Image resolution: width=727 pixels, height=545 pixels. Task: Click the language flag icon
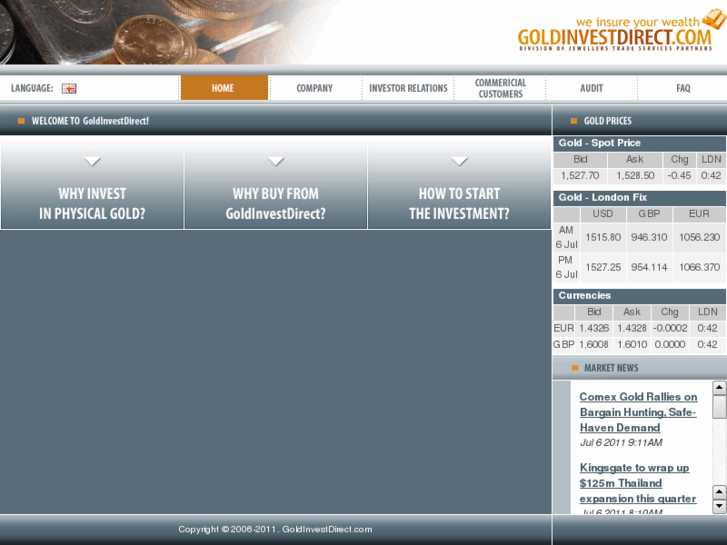pyautogui.click(x=69, y=88)
